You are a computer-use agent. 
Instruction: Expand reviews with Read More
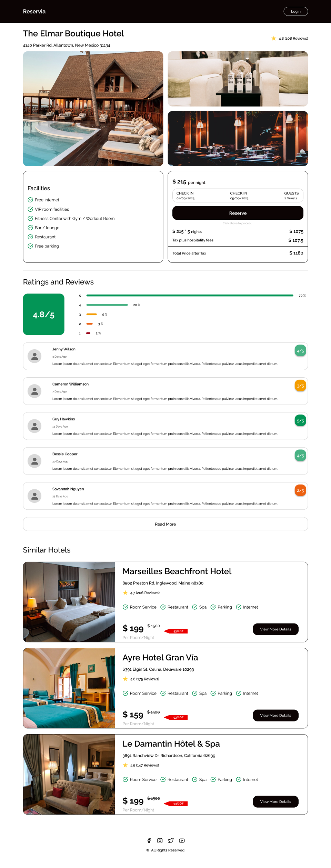pos(165,524)
